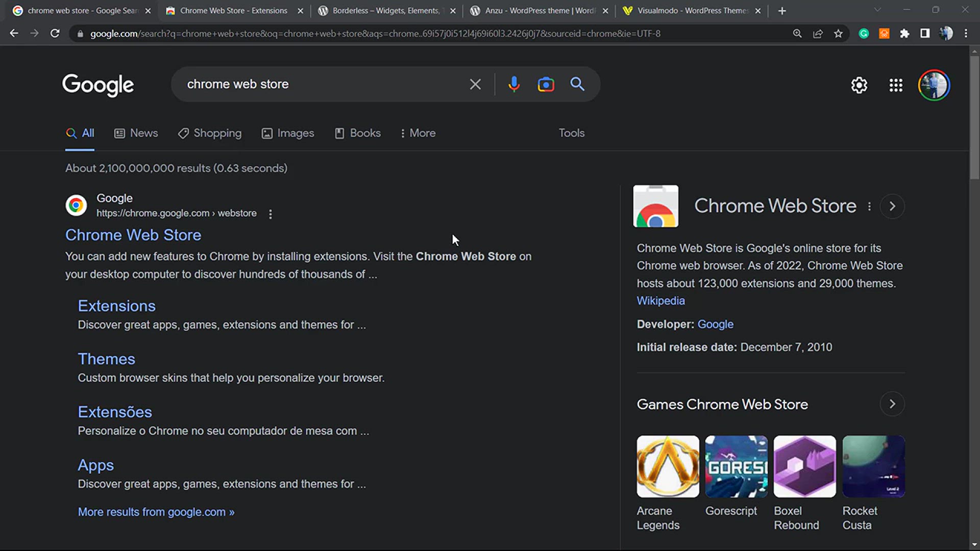Open the Grammarly extension icon
The width and height of the screenshot is (980, 551).
click(x=864, y=34)
